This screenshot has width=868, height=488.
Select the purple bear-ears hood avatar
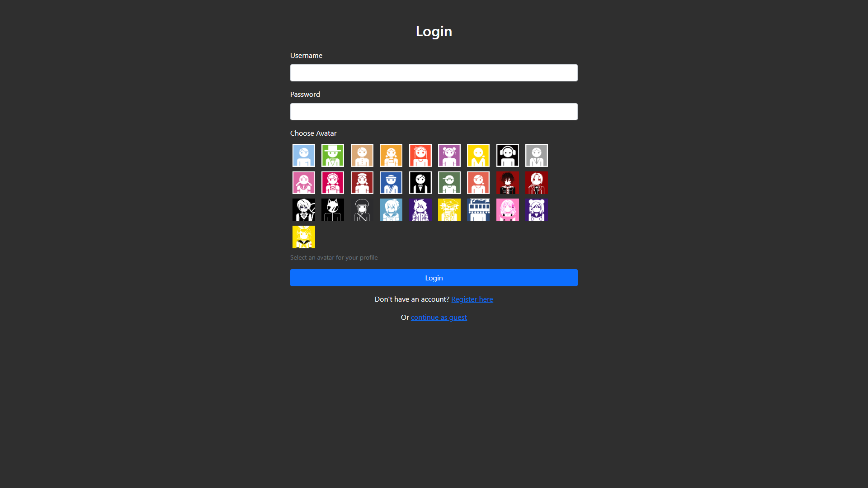(537, 210)
